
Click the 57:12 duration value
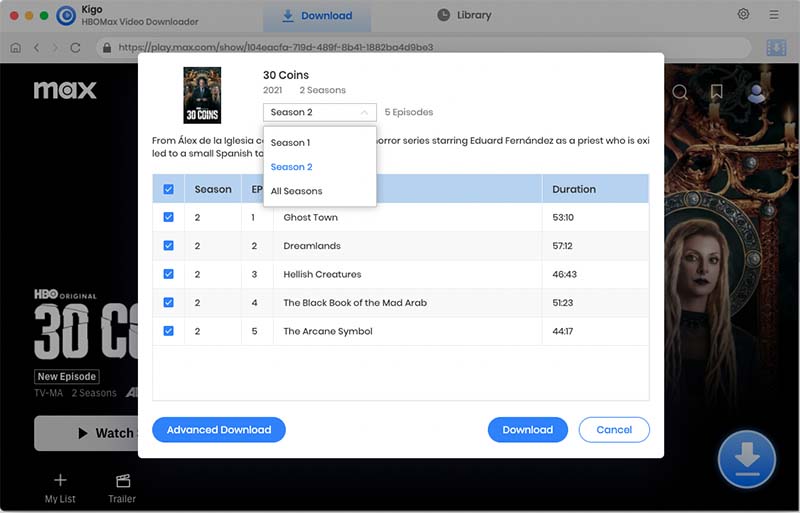(x=562, y=246)
